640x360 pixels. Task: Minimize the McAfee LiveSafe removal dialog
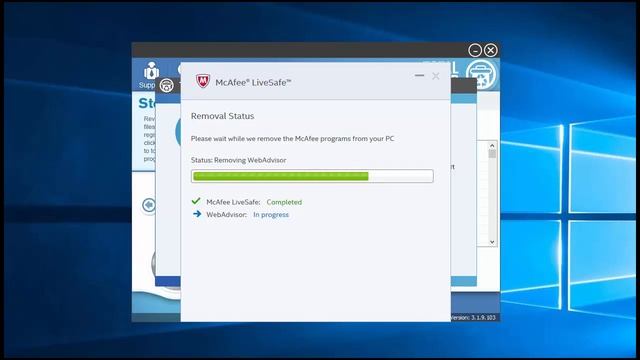419,76
